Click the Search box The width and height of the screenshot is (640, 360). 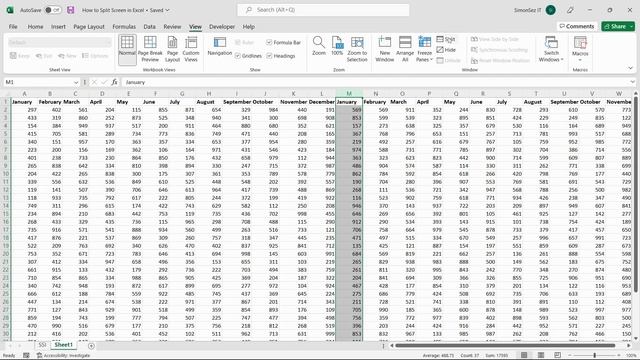click(x=323, y=10)
